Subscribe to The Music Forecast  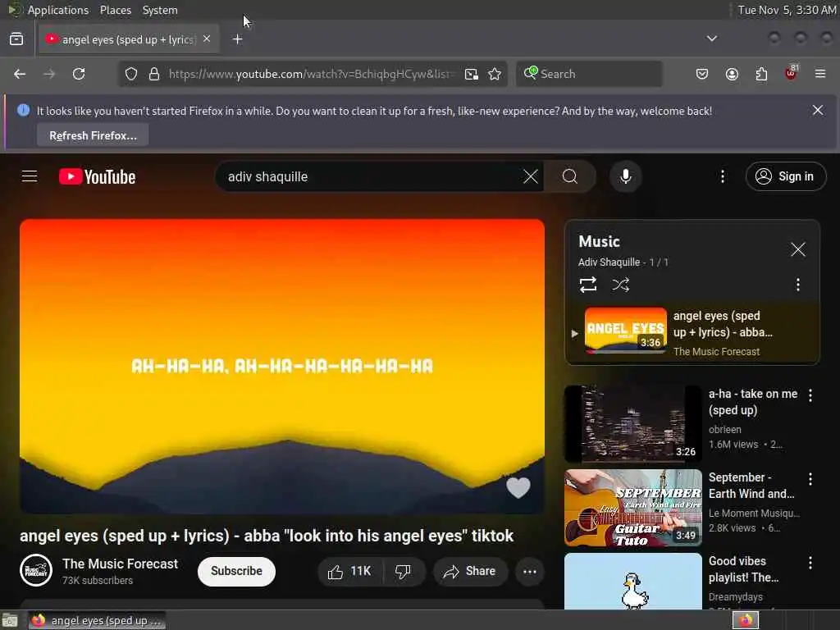[x=236, y=571]
